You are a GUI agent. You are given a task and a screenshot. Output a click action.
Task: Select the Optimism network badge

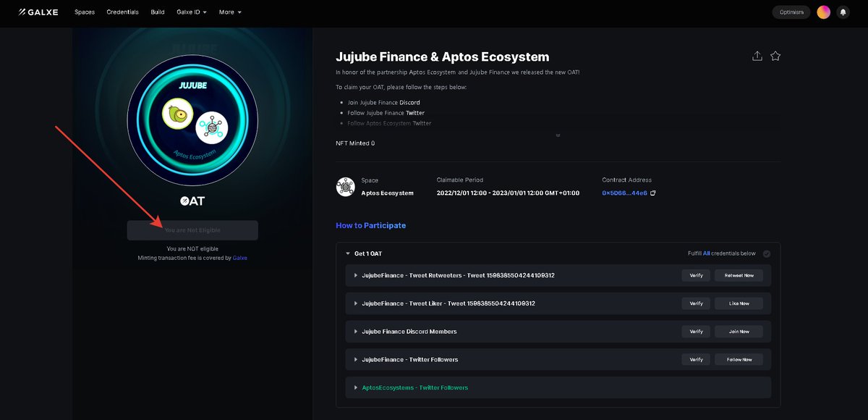[791, 12]
